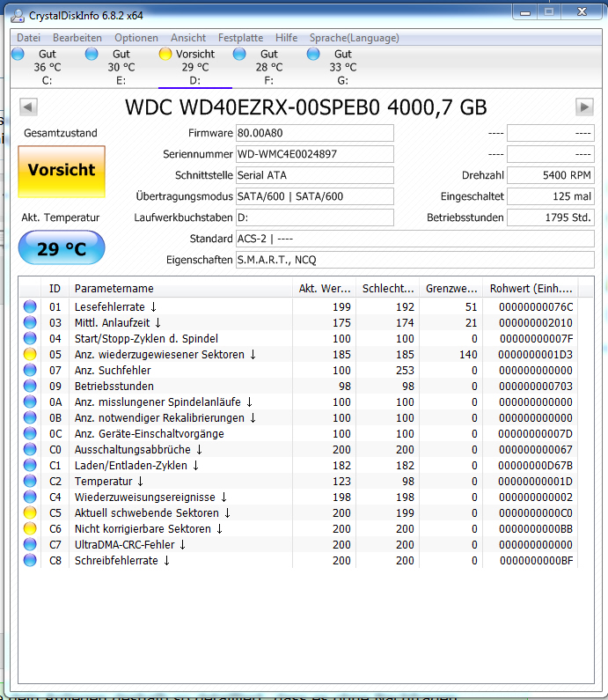Minimize the CrystalDiskInfo window
Viewport: 608px width, 700px height.
pos(525,12)
